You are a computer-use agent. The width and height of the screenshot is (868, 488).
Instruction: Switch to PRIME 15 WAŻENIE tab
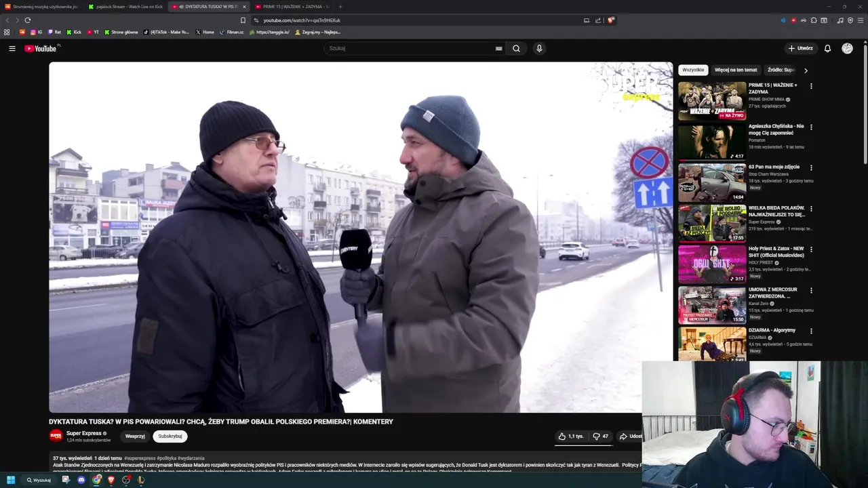pyautogui.click(x=292, y=7)
